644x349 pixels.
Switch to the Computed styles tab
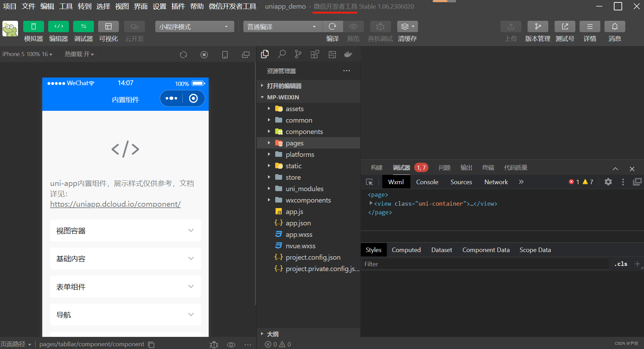[406, 250]
